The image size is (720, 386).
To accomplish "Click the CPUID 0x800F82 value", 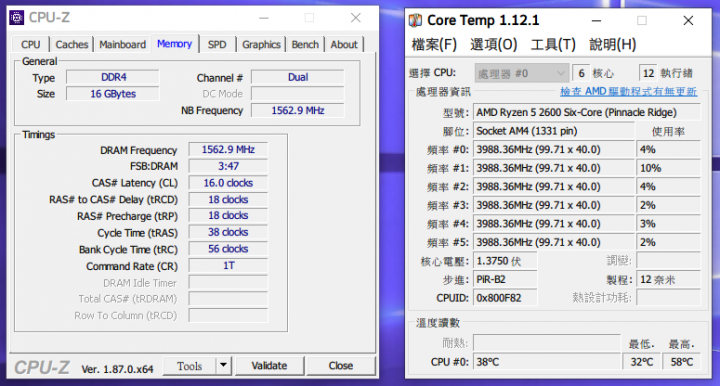I will coord(505,298).
